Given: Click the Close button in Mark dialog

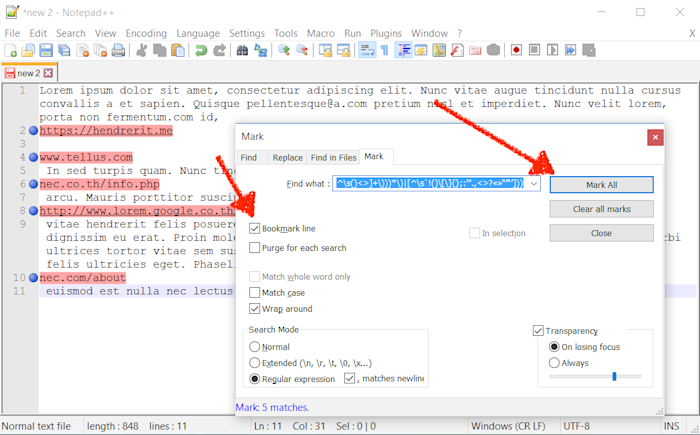Looking at the screenshot, I should (601, 233).
